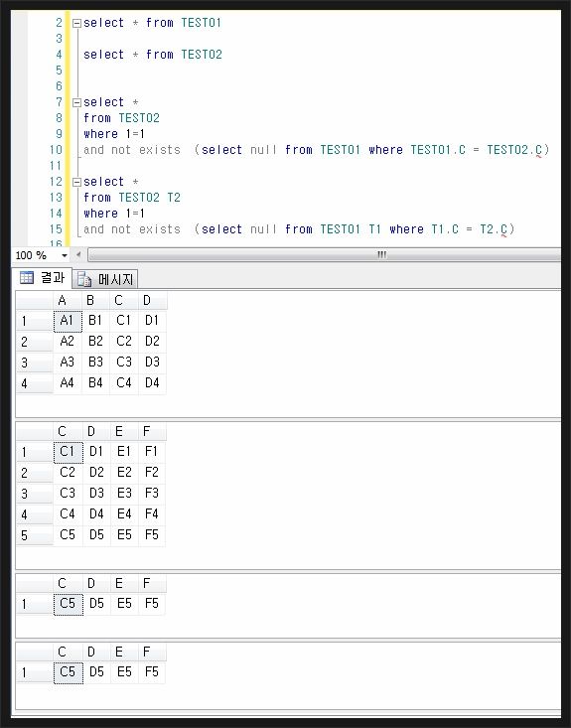Select cell A1 in the first result grid

click(68, 321)
